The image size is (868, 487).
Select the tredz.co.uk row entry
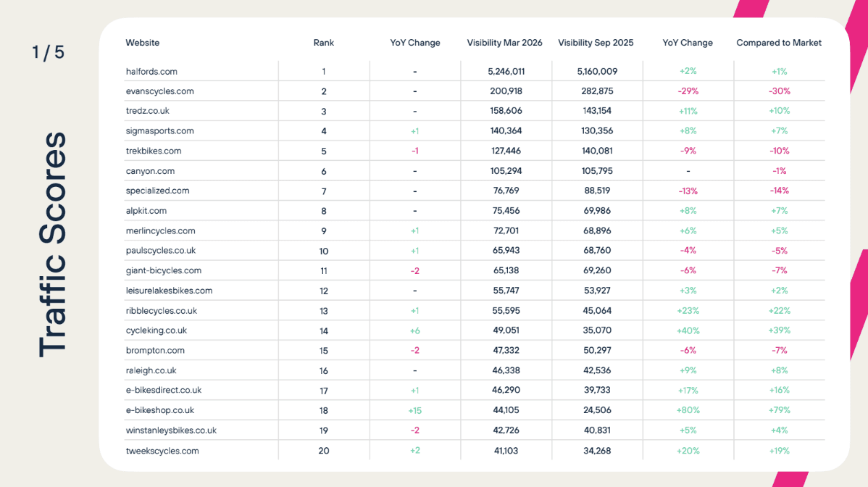(148, 111)
